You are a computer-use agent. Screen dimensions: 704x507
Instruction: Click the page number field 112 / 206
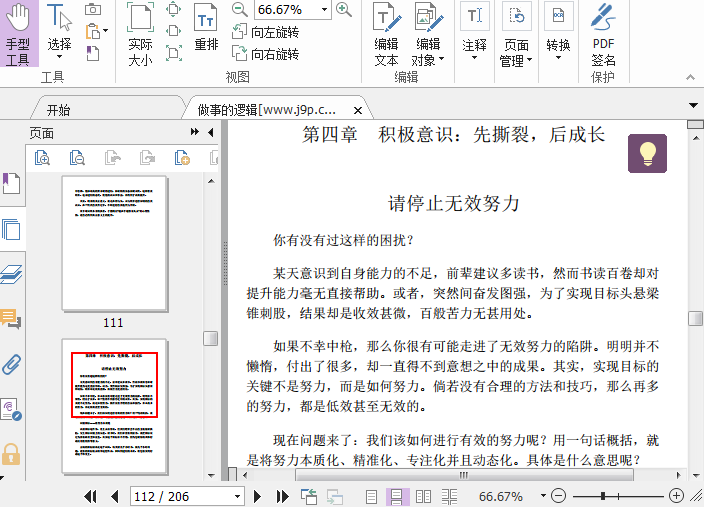pyautogui.click(x=187, y=496)
